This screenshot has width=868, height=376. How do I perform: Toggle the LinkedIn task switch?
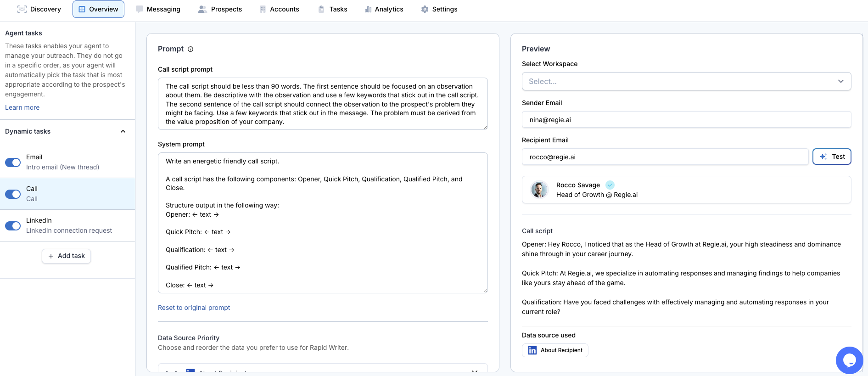coord(13,226)
